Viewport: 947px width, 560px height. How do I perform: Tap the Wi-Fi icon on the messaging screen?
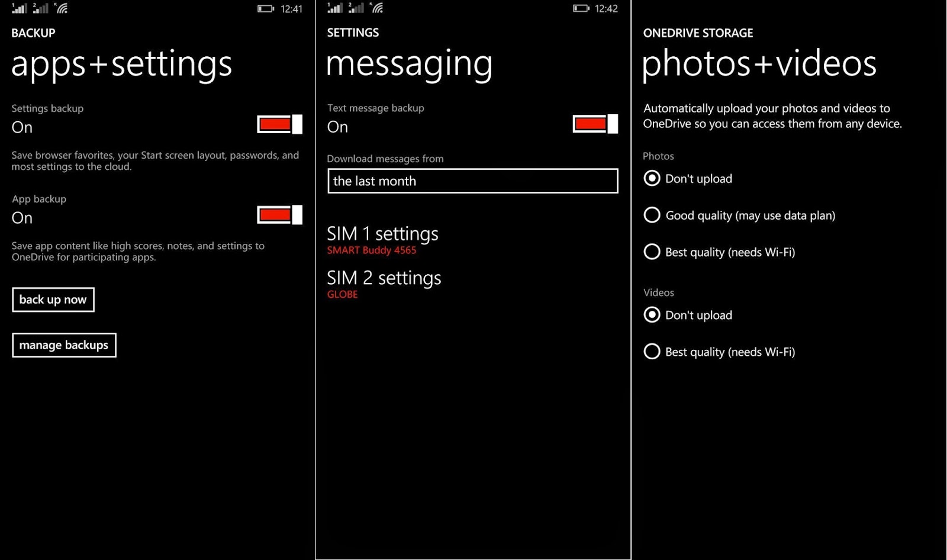[x=376, y=8]
